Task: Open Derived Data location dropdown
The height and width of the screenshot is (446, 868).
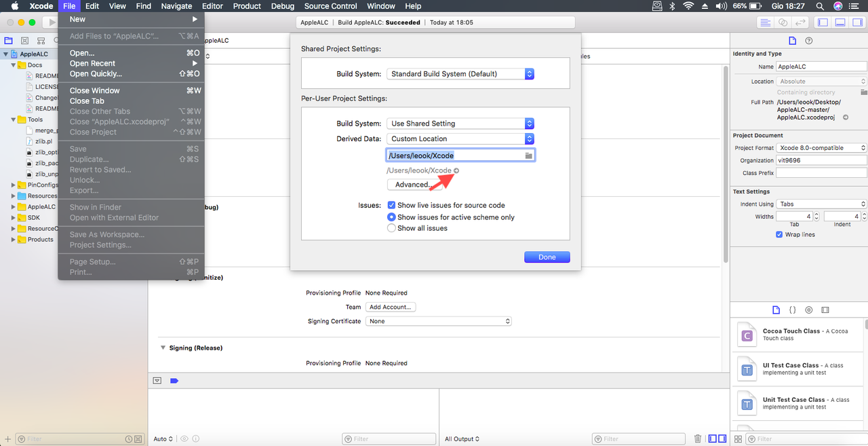Action: coord(460,138)
